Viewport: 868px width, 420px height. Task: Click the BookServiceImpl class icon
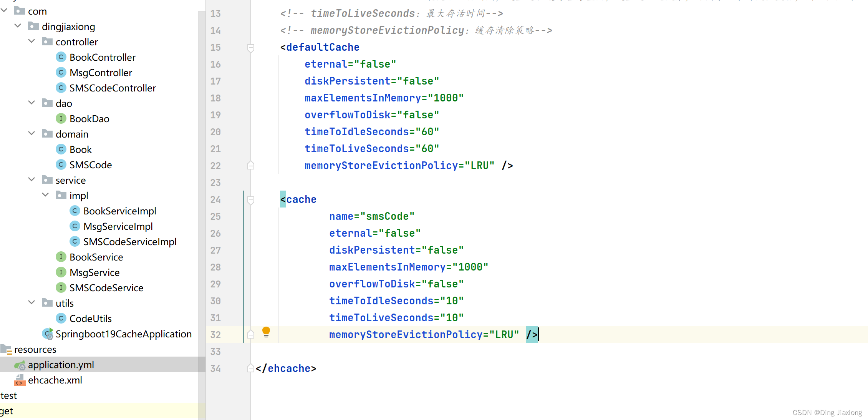coord(75,211)
